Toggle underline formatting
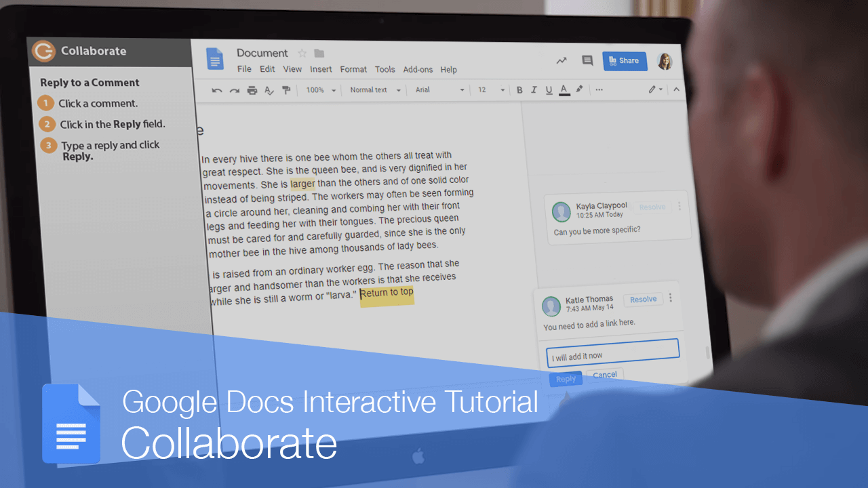 click(549, 89)
